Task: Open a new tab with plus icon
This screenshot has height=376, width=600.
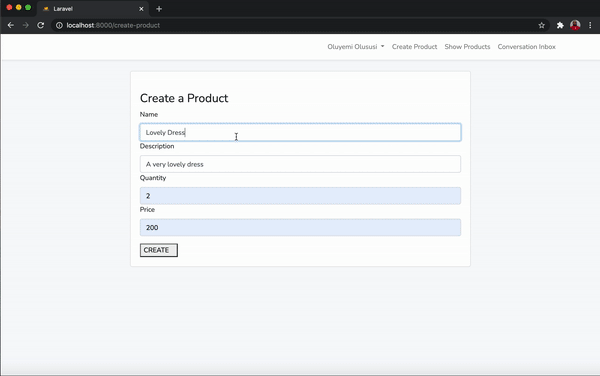Action: 159,9
